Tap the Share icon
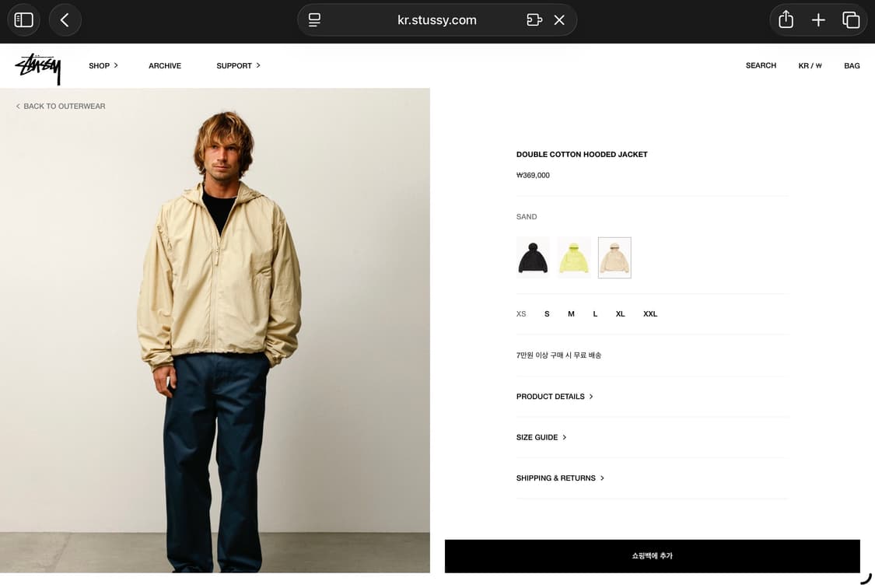875x588 pixels. [x=786, y=20]
